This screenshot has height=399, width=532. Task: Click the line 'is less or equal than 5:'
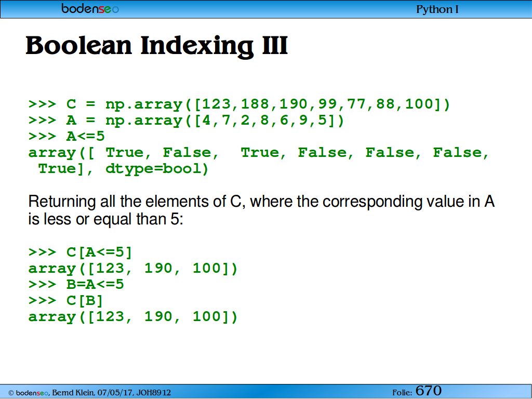[x=105, y=219]
